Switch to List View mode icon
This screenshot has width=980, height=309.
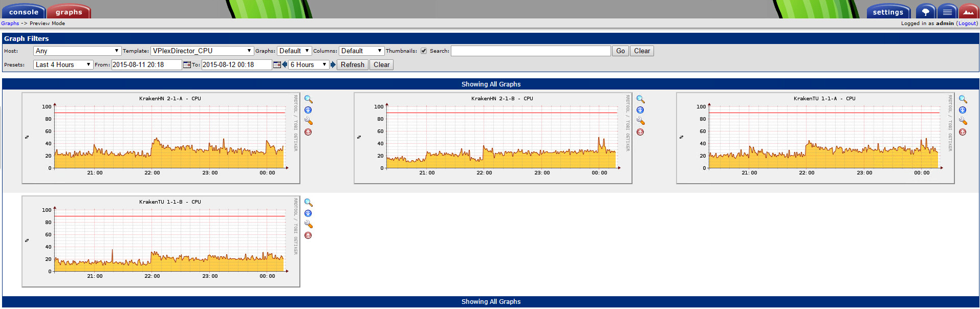(x=947, y=12)
